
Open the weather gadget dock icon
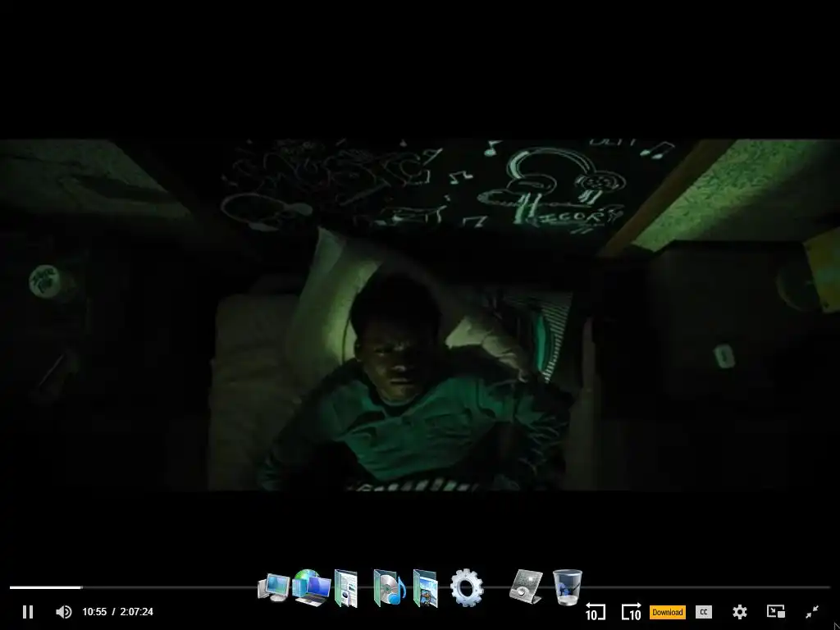526,587
